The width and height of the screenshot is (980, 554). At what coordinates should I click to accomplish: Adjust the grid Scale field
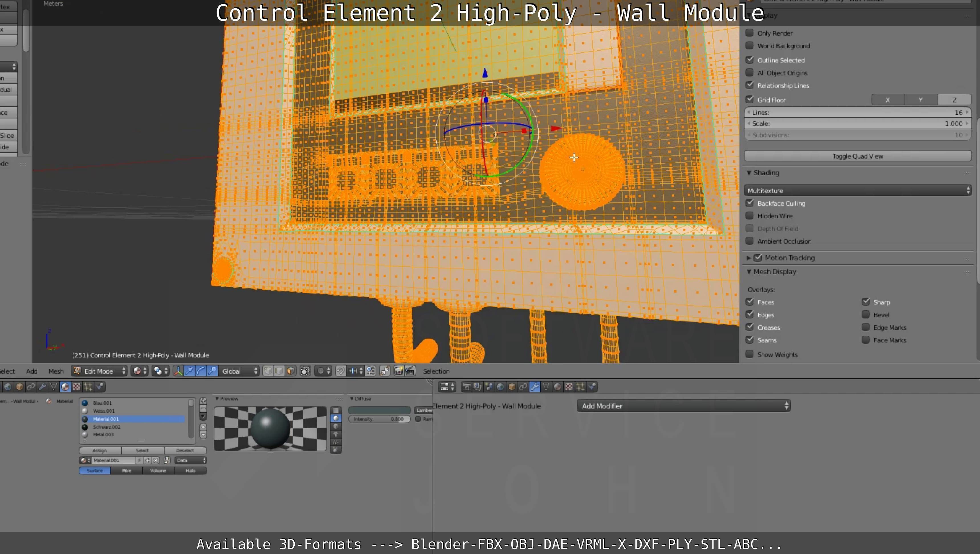point(857,123)
